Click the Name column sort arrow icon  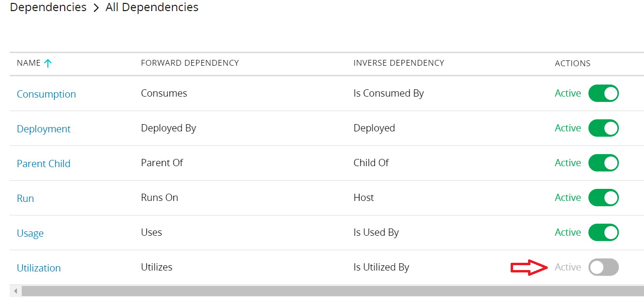[x=47, y=63]
